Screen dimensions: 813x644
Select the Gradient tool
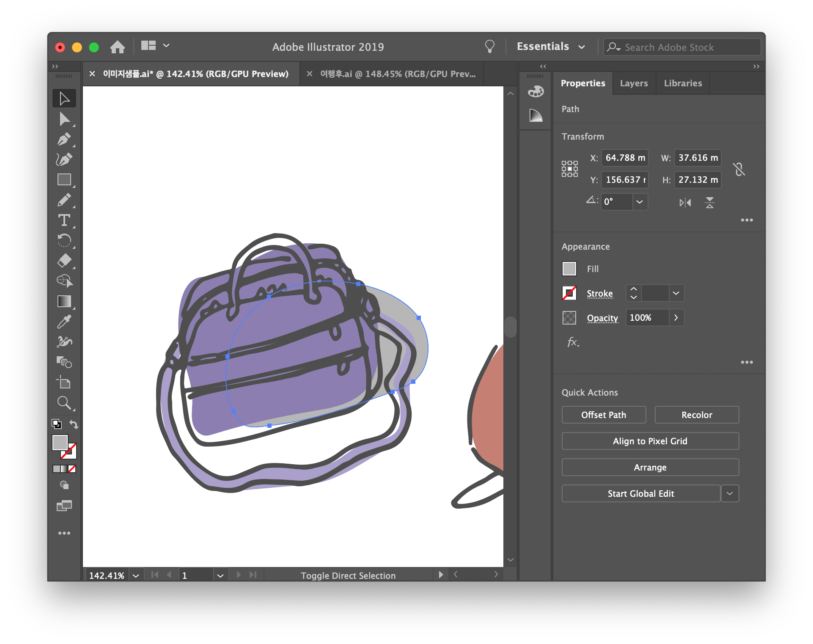point(64,301)
